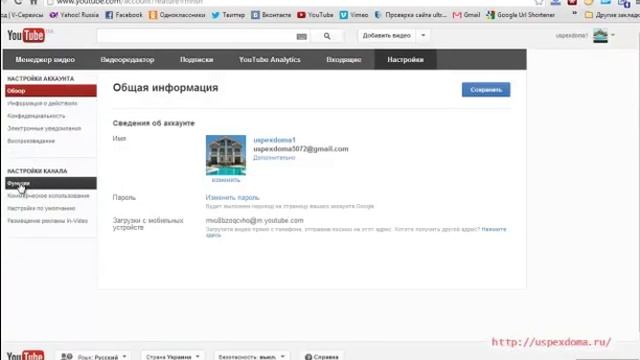640x360 pixels.
Task: Open the Facebook bookmark
Action: point(124,15)
